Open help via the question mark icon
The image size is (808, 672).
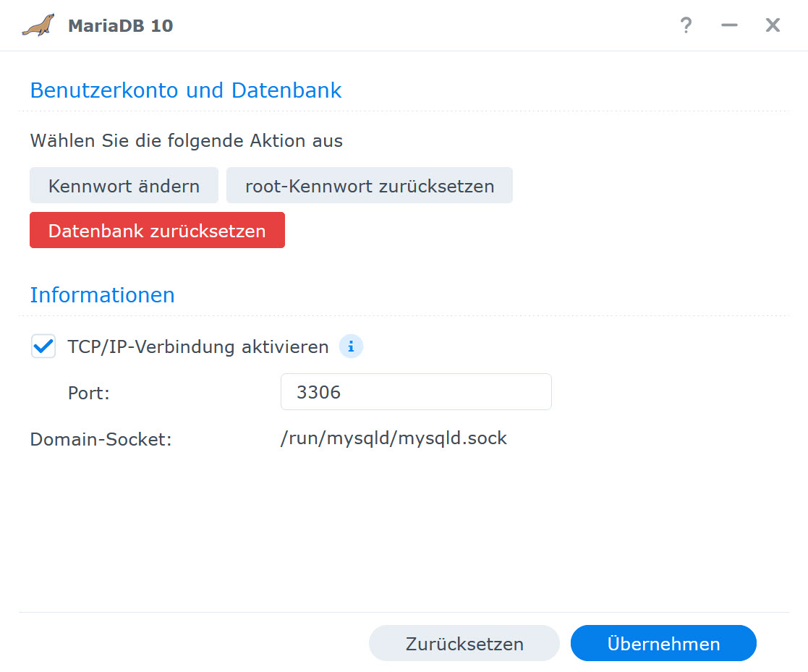pyautogui.click(x=686, y=25)
